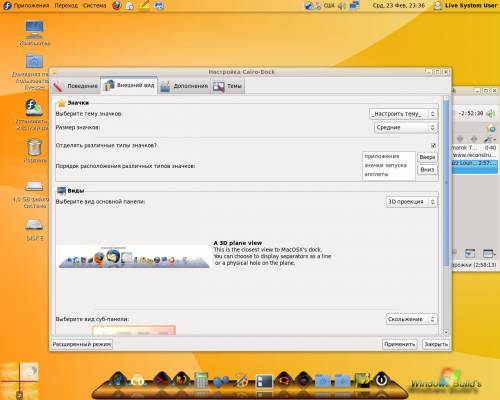Click the blue spheres icon in the dock
The image size is (500, 400).
click(x=221, y=381)
